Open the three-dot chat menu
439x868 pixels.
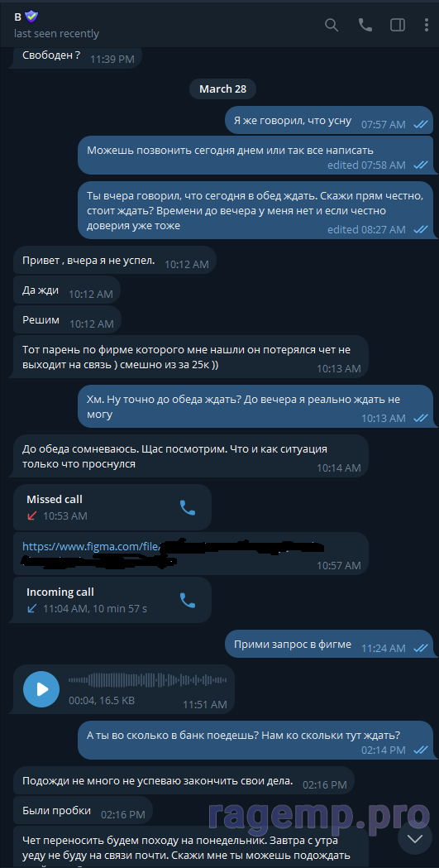(x=427, y=25)
